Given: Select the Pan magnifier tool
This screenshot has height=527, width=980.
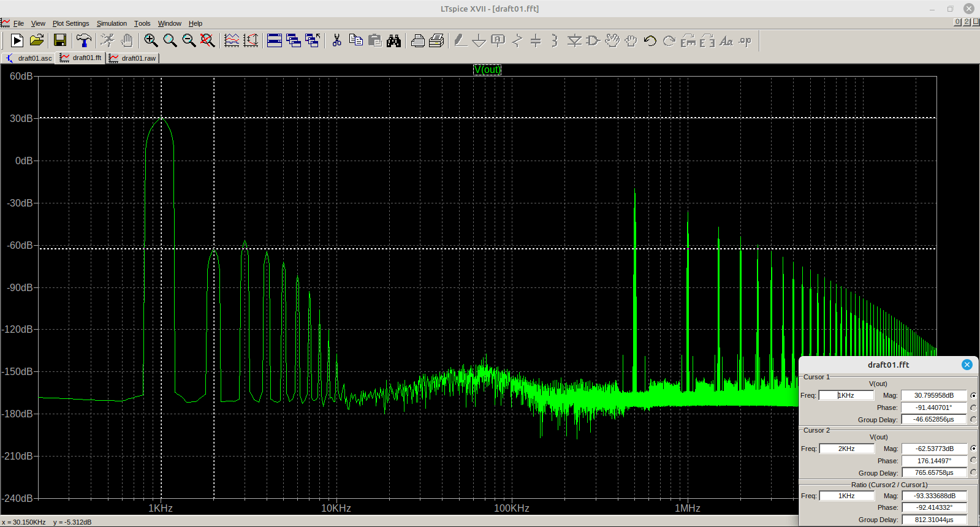Looking at the screenshot, I should click(x=170, y=40).
